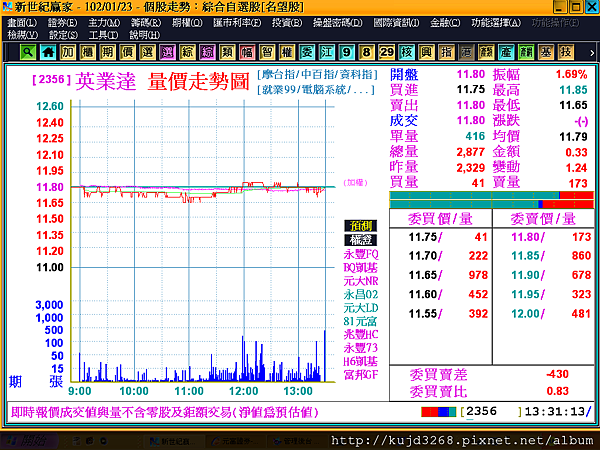Click the yellow 8 toolbar icon

click(x=366, y=52)
